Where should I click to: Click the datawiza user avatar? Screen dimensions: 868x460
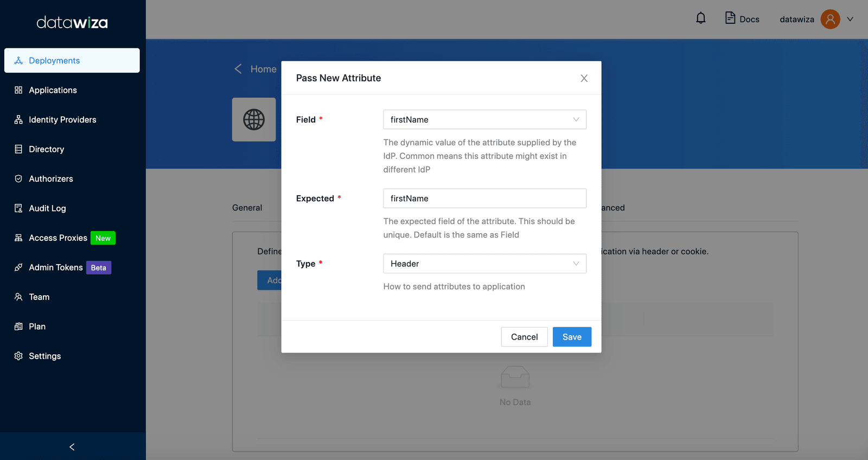pyautogui.click(x=830, y=19)
